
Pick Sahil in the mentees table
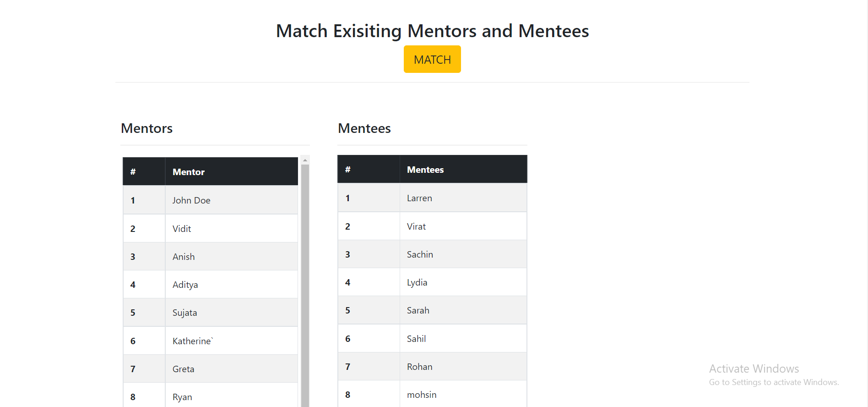point(416,339)
